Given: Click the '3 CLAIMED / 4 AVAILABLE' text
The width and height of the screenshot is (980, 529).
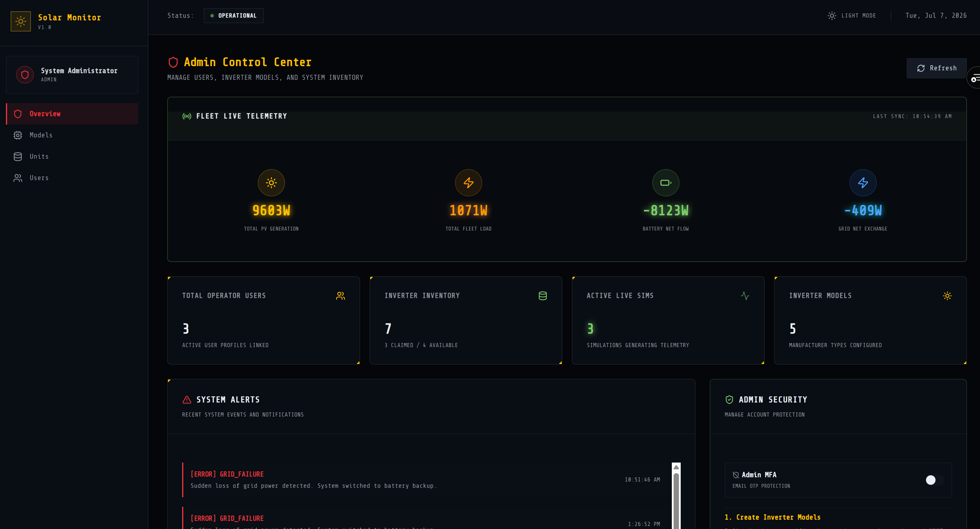Looking at the screenshot, I should [421, 345].
